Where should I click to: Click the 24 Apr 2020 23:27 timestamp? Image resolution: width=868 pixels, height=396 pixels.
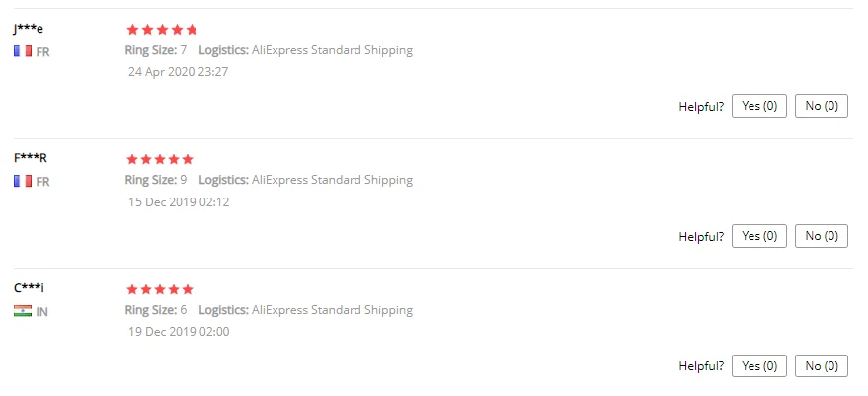(x=179, y=72)
